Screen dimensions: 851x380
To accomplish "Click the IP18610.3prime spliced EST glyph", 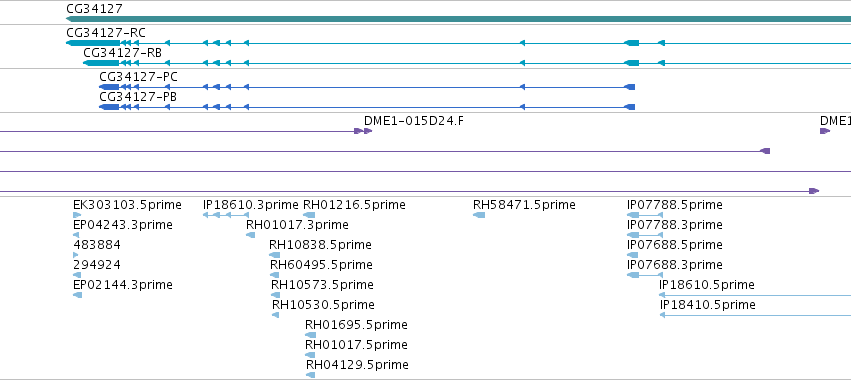I will click(225, 215).
